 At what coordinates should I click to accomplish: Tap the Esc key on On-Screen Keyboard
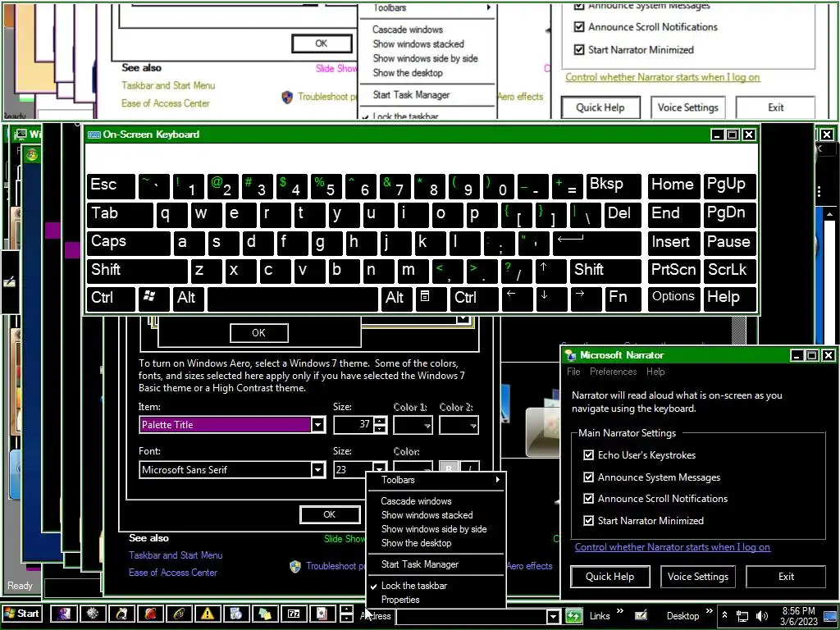(x=111, y=186)
